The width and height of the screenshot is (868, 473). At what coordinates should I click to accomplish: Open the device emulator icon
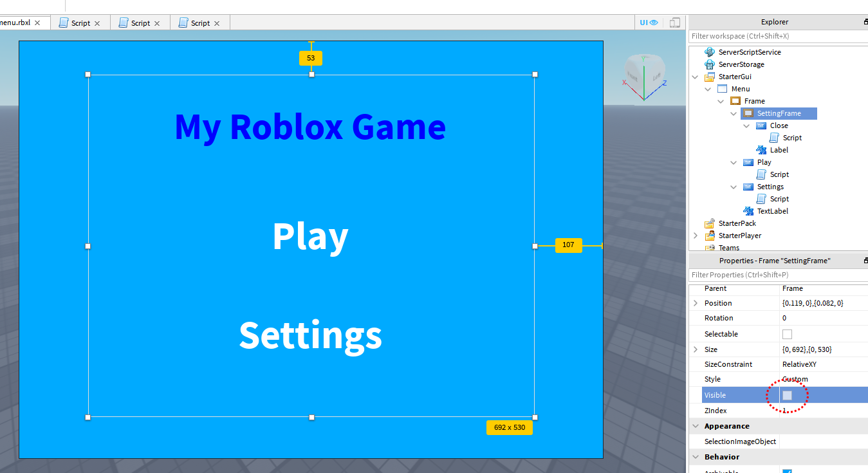pos(674,23)
